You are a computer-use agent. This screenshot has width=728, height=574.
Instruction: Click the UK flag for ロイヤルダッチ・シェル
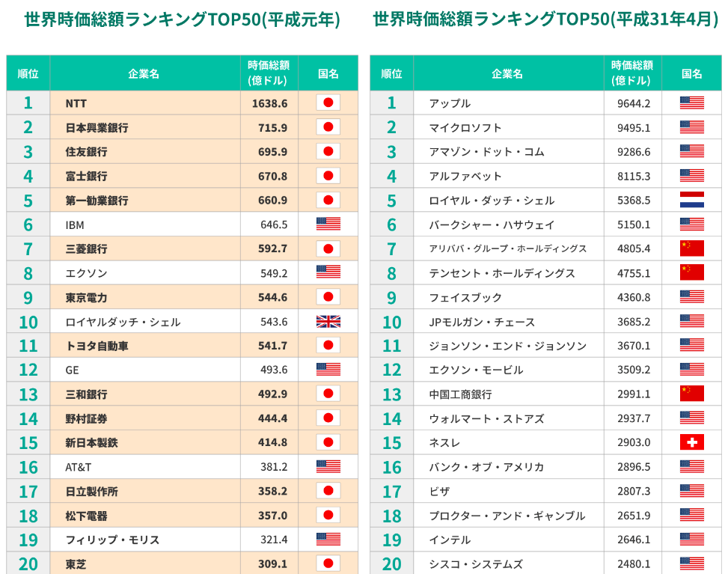point(328,321)
